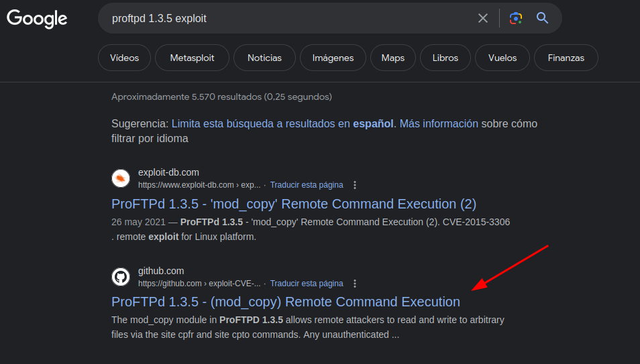Open the exploit-db.com site favicon
Viewport: 640px width, 364px height.
121,178
